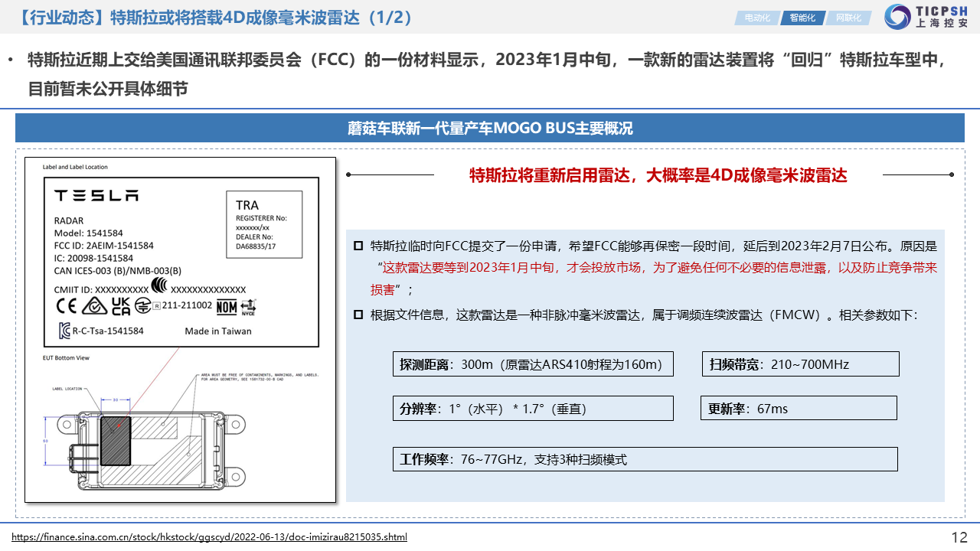Image resolution: width=980 pixels, height=551 pixels.
Task: Click the UKCA certification mark
Action: click(x=121, y=307)
